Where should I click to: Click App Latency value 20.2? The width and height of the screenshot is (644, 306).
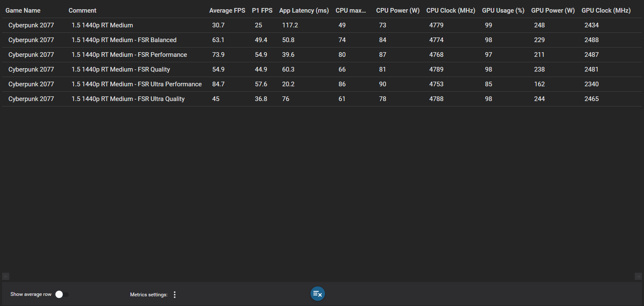pos(288,84)
